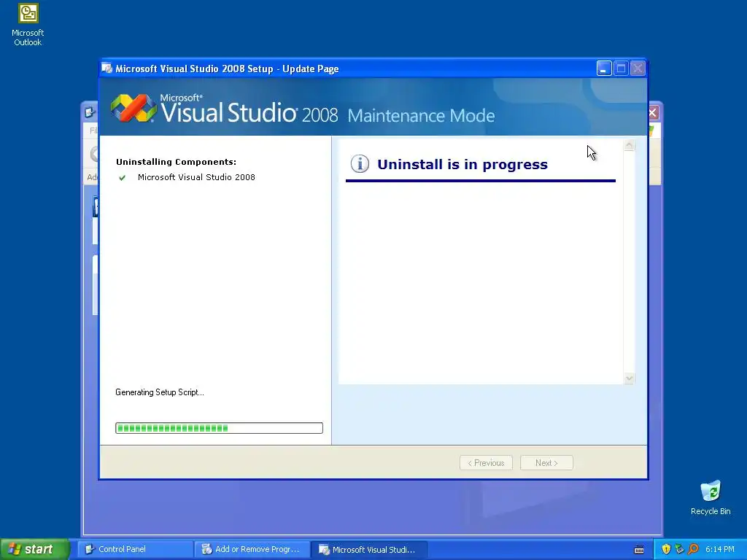The image size is (747, 560).
Task: Open the Recycle Bin desktop icon
Action: pyautogui.click(x=711, y=498)
